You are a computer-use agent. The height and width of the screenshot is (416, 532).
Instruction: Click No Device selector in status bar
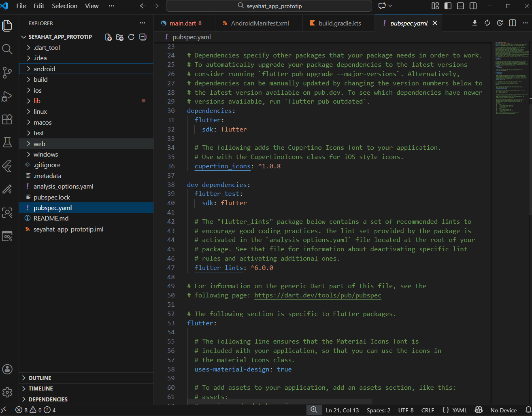pyautogui.click(x=504, y=410)
